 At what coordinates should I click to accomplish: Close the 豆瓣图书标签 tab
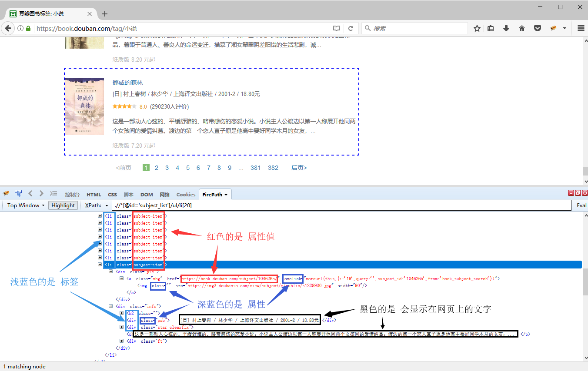tap(90, 14)
